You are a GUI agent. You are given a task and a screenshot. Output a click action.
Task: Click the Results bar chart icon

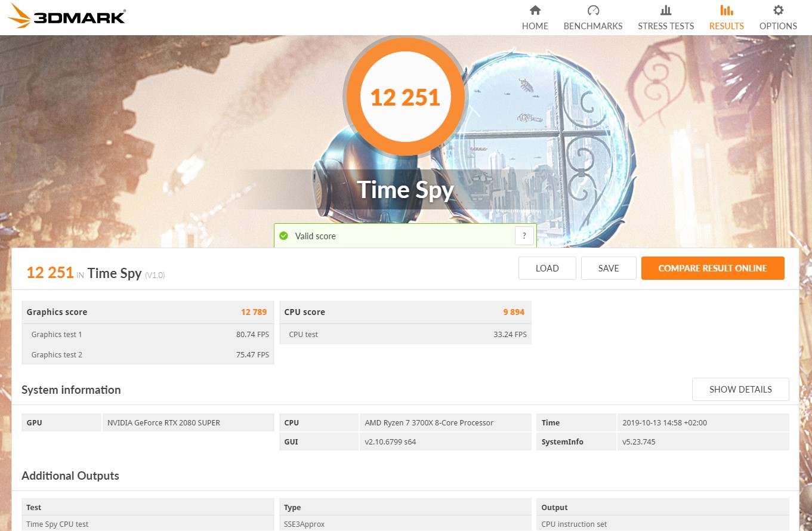(726, 10)
